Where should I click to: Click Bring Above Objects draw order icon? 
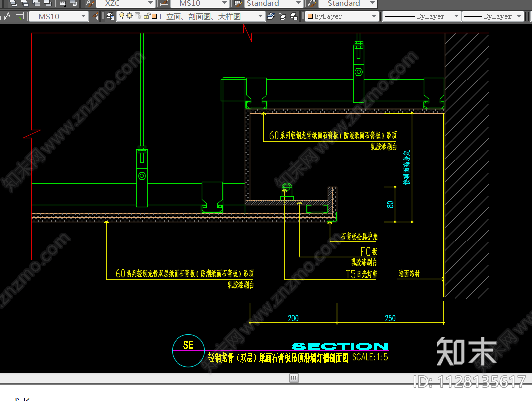(36, 3)
